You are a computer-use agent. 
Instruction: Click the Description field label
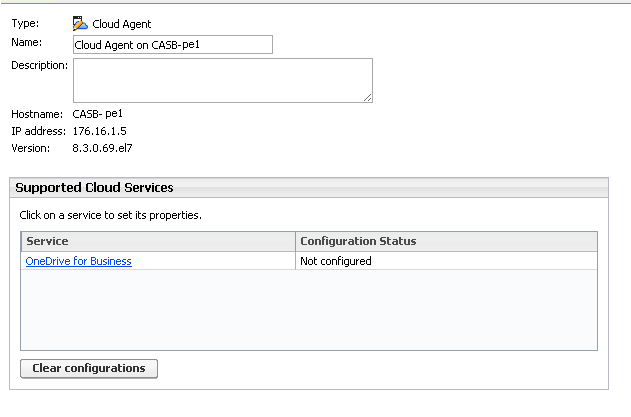[39, 65]
